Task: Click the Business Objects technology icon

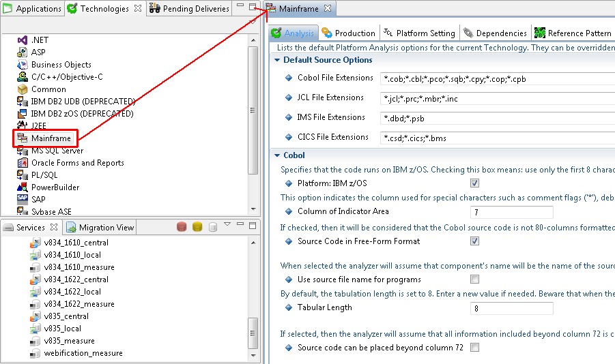Action: point(22,65)
